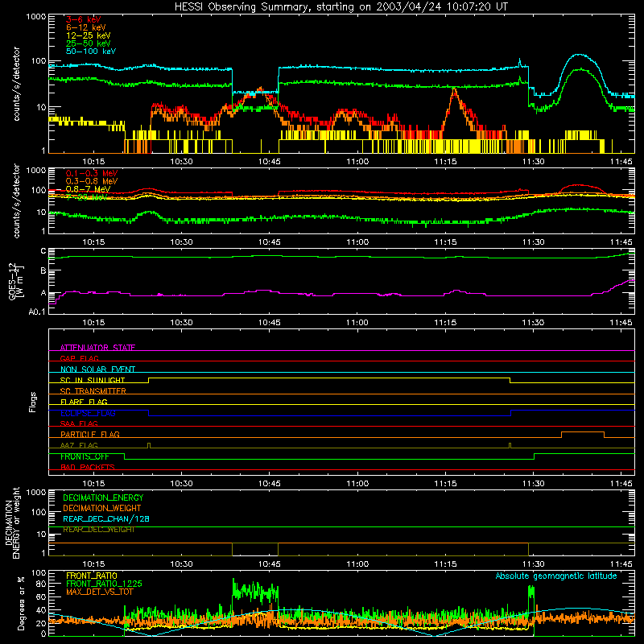Pick the 25-50 keV legend entry
This screenshot has width=644, height=644.
pyautogui.click(x=89, y=43)
